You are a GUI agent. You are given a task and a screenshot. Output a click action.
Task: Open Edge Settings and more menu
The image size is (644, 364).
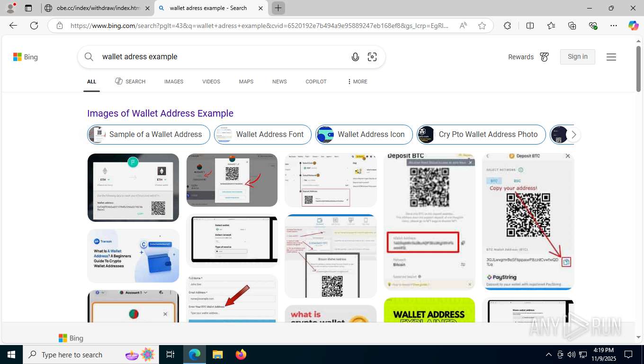click(x=614, y=26)
